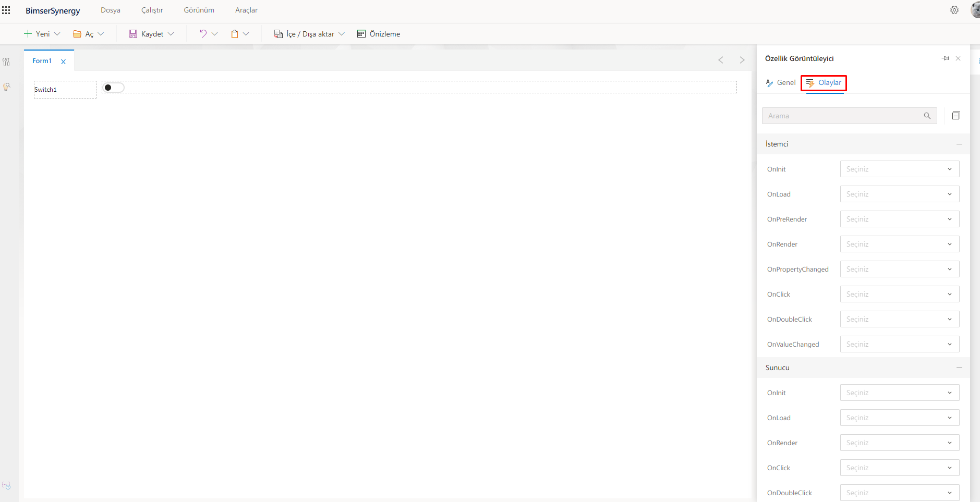Click the user profile avatar
Image resolution: width=980 pixels, height=502 pixels.
click(x=975, y=10)
